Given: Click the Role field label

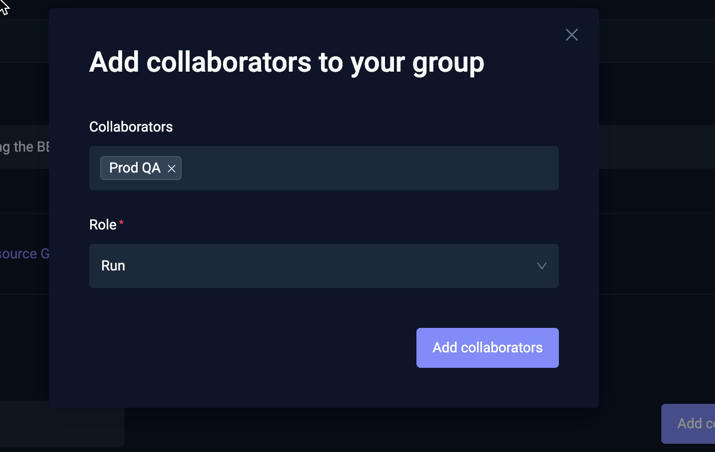Looking at the screenshot, I should [x=102, y=225].
